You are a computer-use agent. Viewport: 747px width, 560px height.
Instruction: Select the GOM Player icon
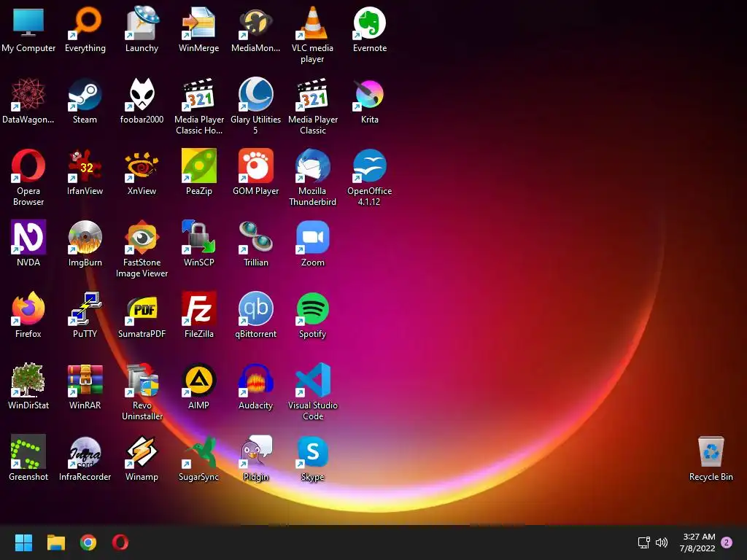256,166
